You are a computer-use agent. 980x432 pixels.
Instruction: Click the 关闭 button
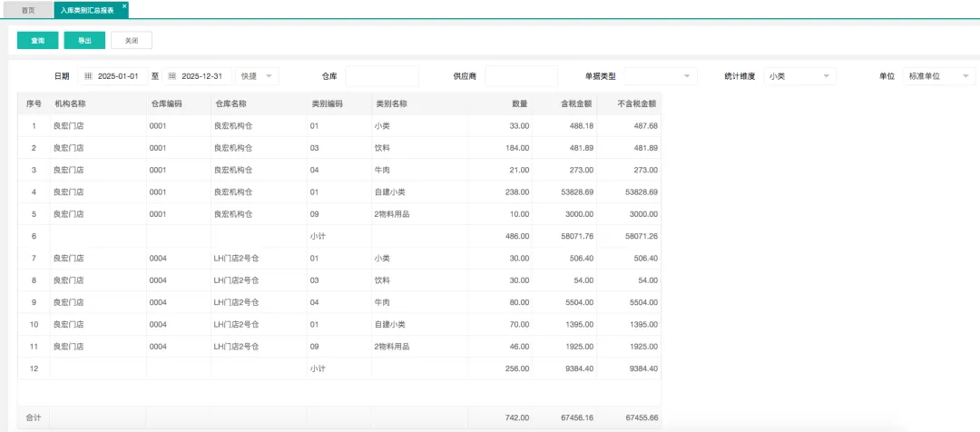click(x=132, y=41)
